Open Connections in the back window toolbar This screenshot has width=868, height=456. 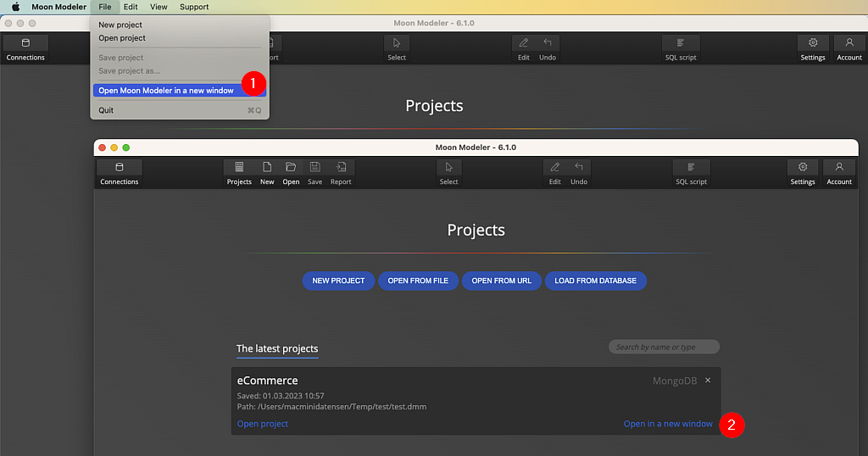tap(25, 48)
